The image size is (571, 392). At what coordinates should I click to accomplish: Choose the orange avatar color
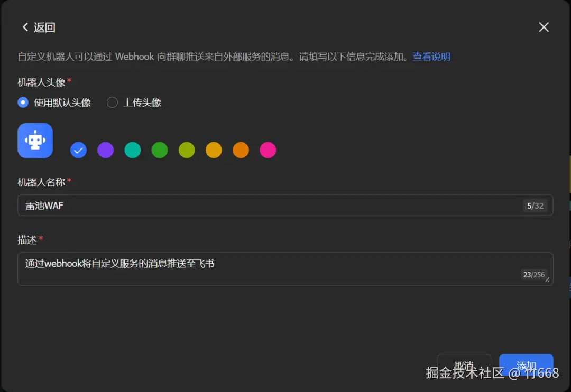(x=241, y=150)
